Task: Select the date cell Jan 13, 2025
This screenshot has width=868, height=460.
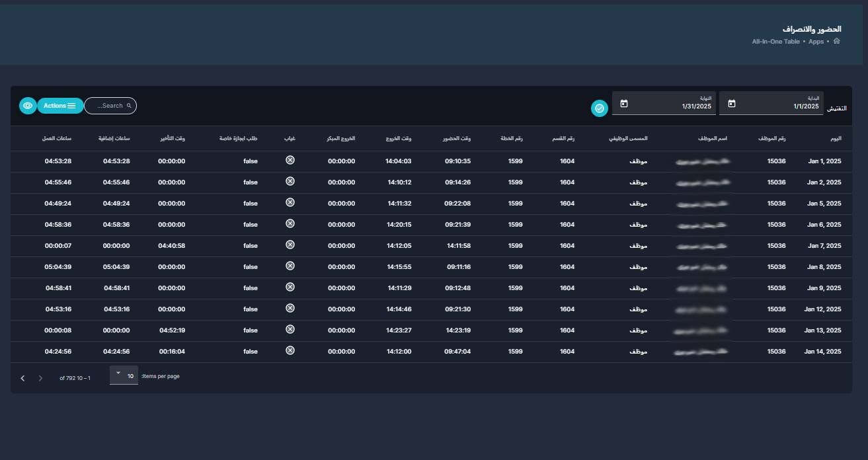Action: (822, 330)
